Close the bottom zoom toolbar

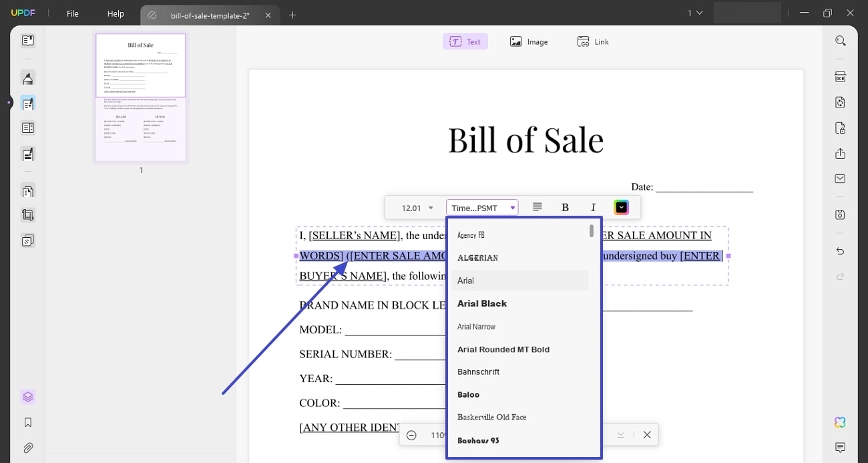coord(646,435)
